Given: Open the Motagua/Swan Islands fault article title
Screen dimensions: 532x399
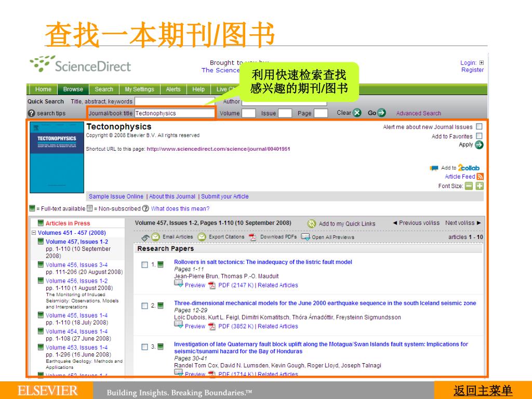Looking at the screenshot, I should pyautogui.click(x=321, y=348).
